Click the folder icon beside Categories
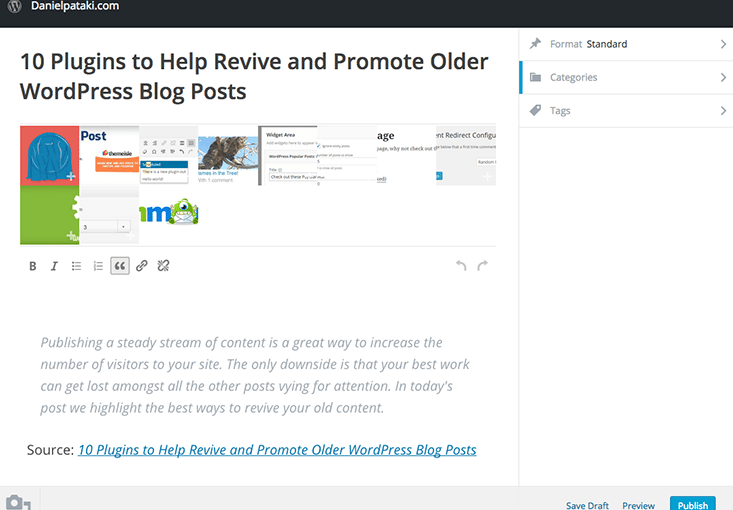 coord(535,77)
